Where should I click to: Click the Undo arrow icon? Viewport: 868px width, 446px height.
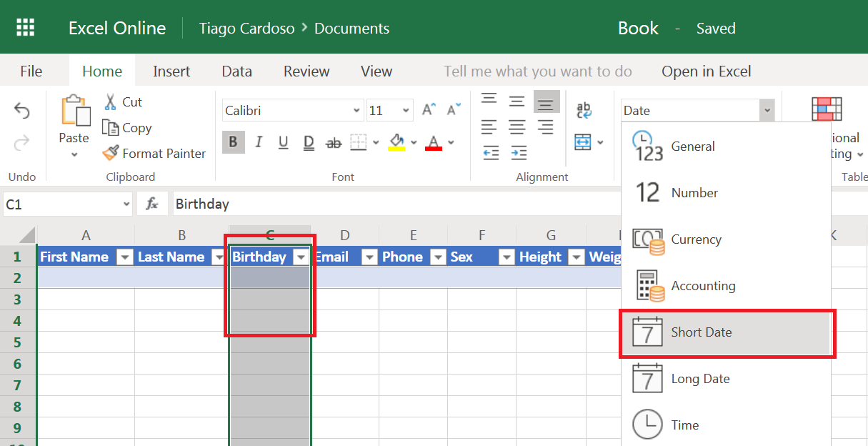pyautogui.click(x=22, y=111)
